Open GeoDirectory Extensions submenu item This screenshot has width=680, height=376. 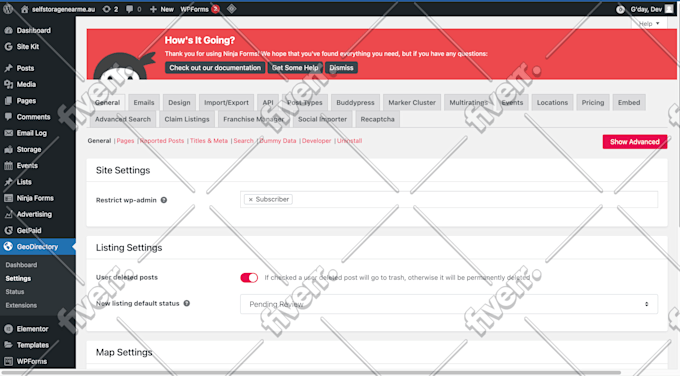(21, 305)
